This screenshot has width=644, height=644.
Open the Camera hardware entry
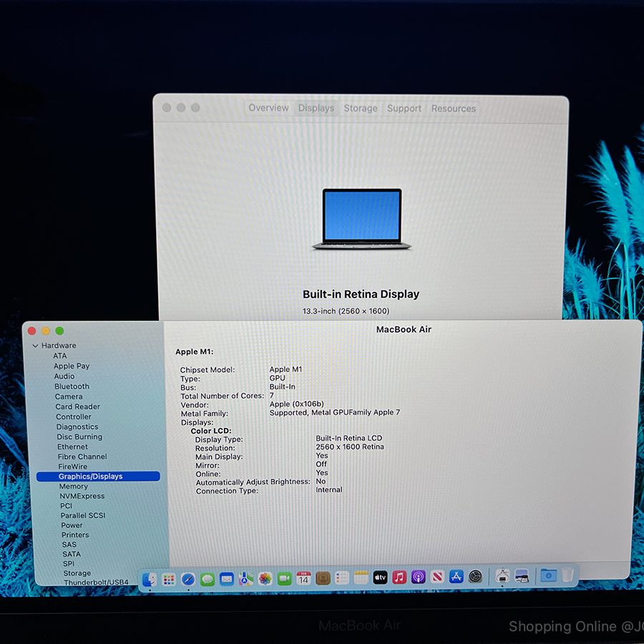69,396
